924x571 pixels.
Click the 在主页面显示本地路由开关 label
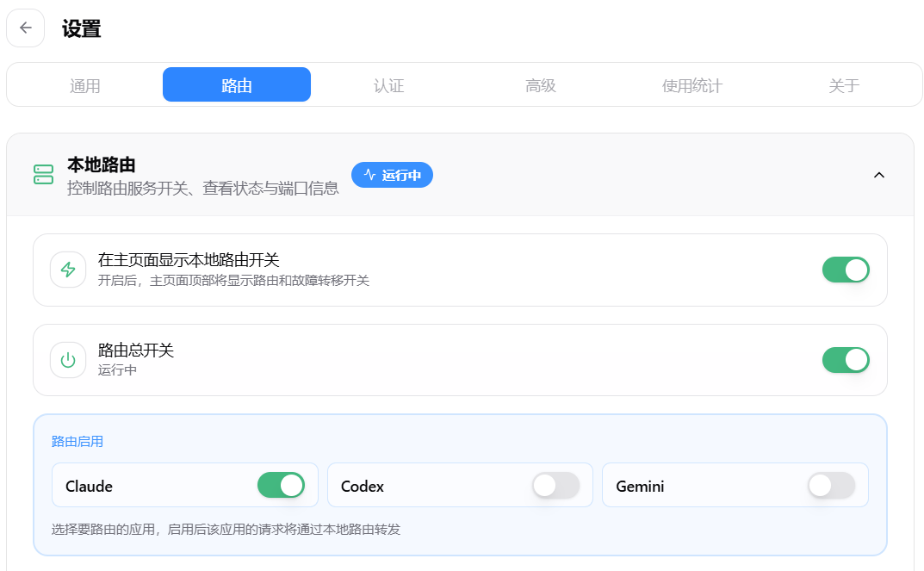(x=189, y=260)
